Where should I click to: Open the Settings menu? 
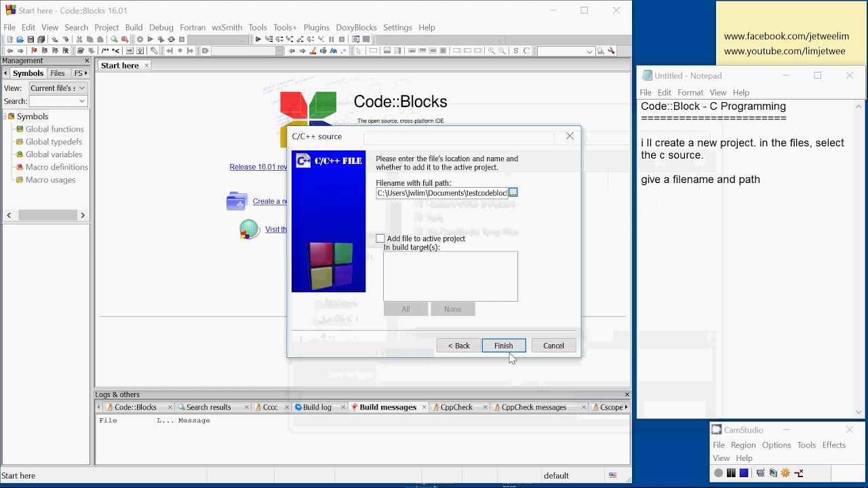(x=397, y=27)
